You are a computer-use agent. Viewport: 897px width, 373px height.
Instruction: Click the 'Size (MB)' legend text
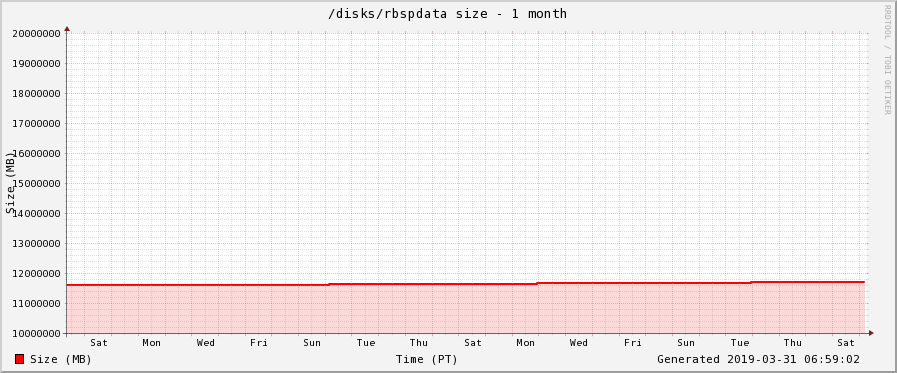pos(61,359)
